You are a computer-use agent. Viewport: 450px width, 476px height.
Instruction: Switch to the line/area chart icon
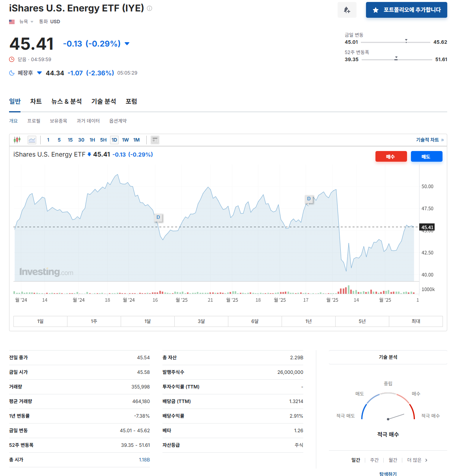[x=32, y=140]
